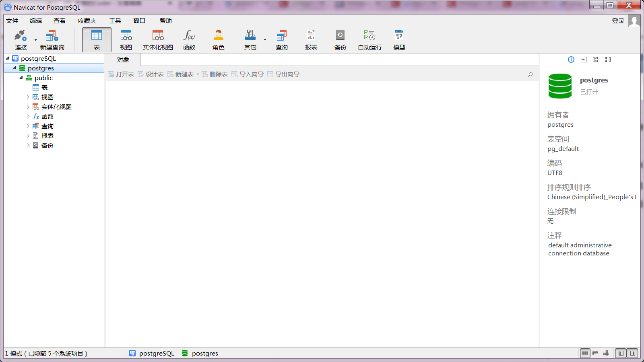644x362 pixels.
Task: Show the 'used by' dependency panel icon
Action: point(608,60)
